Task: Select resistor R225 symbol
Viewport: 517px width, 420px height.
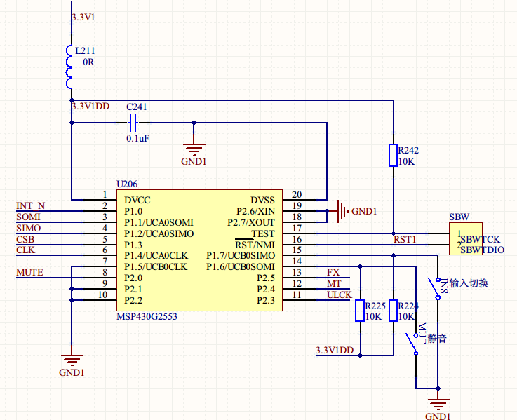Action: pyautogui.click(x=360, y=311)
